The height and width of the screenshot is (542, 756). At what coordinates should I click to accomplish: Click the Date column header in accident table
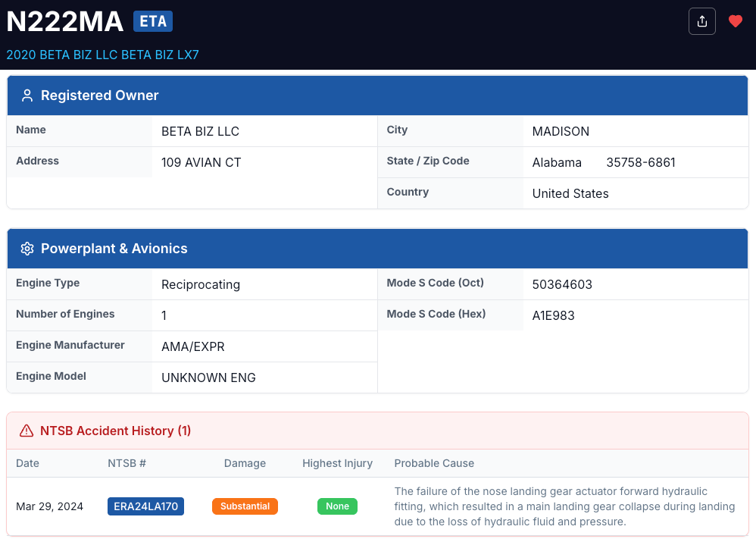(26, 463)
